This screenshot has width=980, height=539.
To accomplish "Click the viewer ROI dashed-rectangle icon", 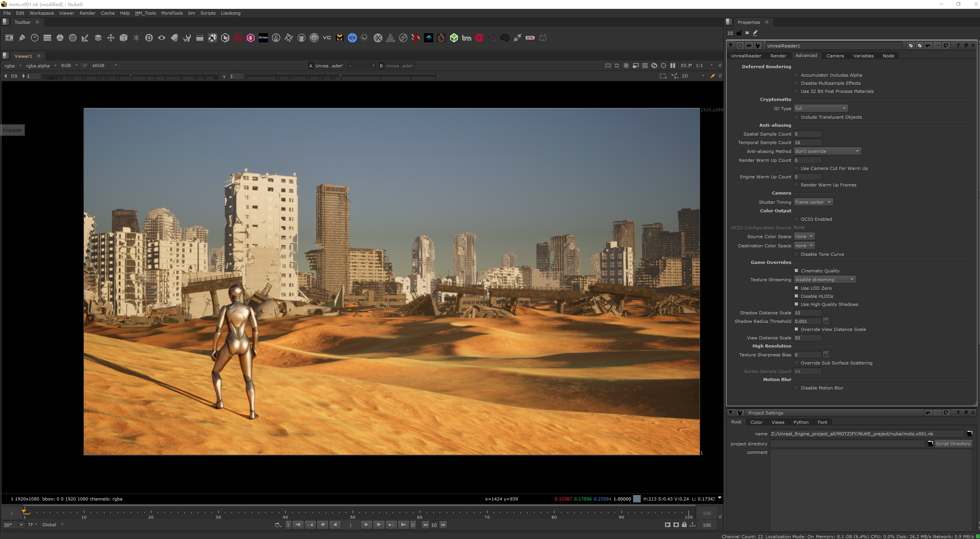I will tap(663, 76).
